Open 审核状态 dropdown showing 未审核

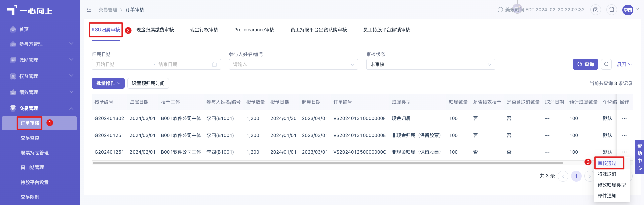(431, 64)
